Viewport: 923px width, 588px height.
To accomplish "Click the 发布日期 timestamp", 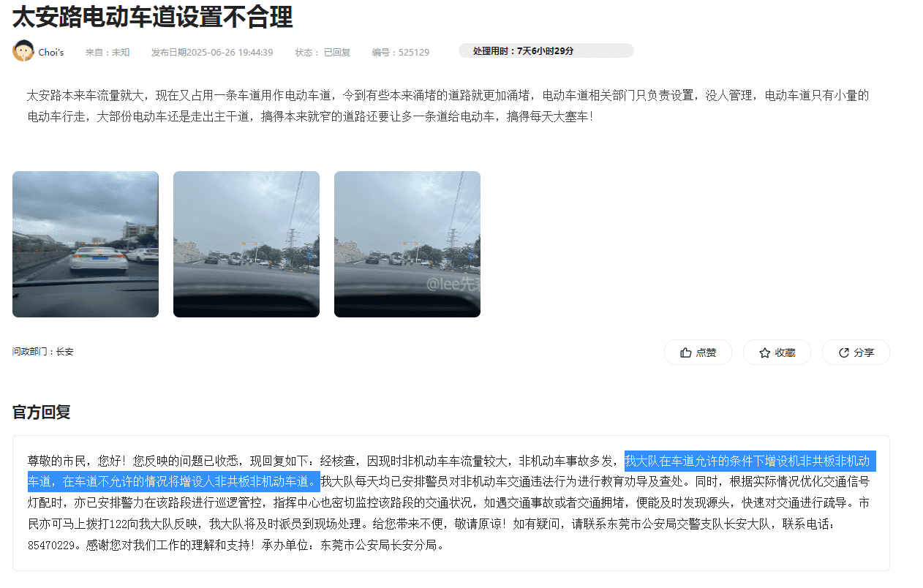I will click(212, 52).
